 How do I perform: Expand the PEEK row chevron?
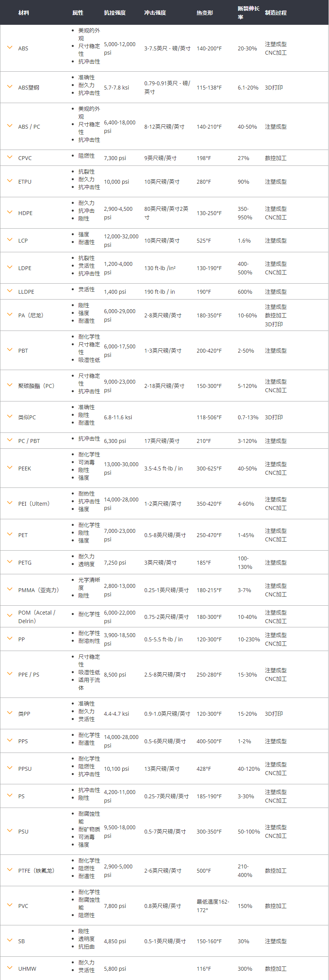10,468
